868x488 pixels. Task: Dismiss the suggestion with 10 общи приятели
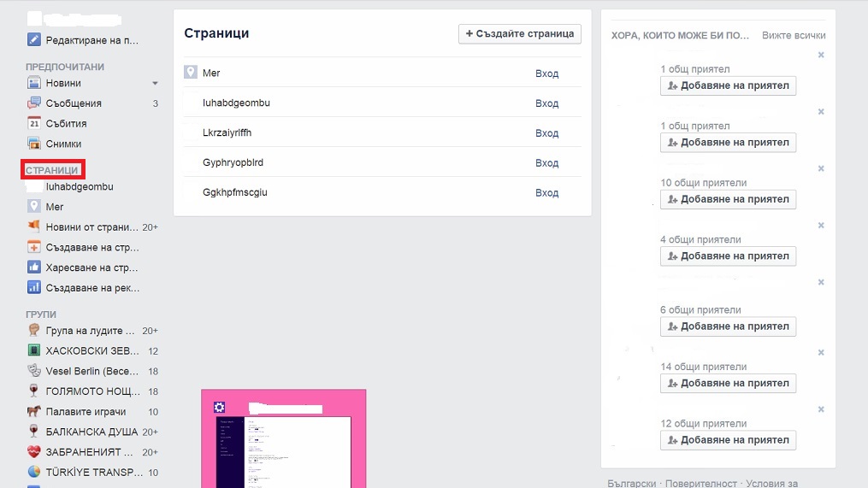pos(821,168)
